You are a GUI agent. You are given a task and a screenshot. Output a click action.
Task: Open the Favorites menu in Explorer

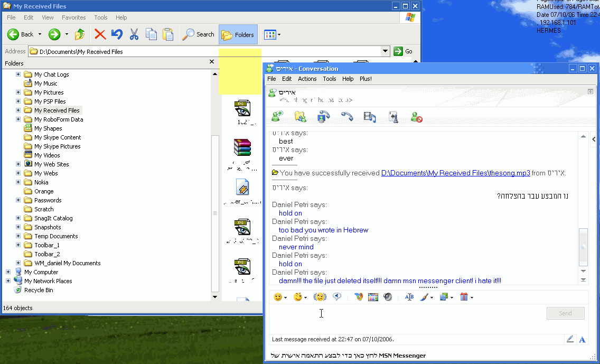tap(74, 17)
